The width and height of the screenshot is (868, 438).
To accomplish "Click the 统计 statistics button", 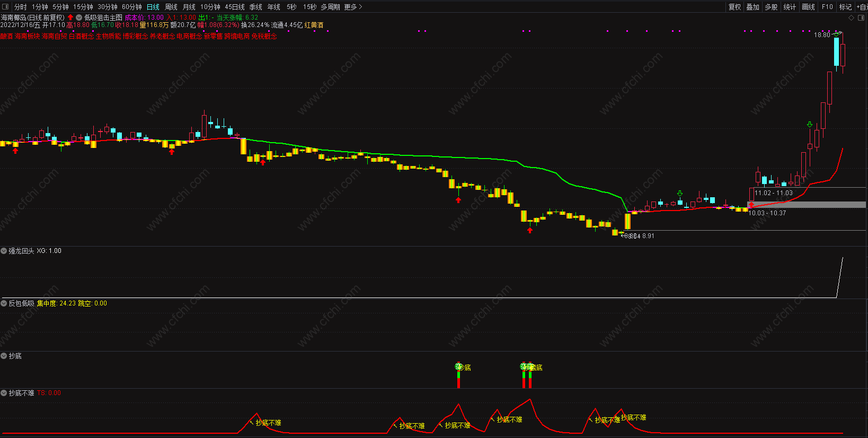I will coord(790,7).
